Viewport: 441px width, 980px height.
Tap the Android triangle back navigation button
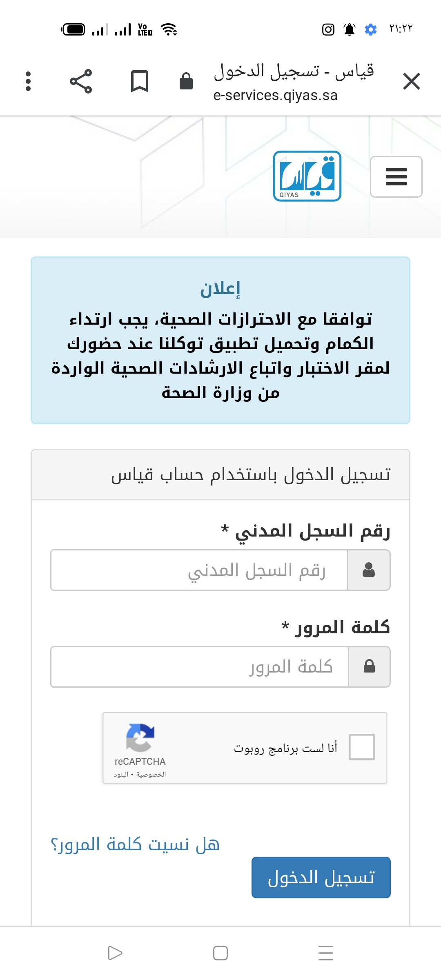click(x=115, y=953)
